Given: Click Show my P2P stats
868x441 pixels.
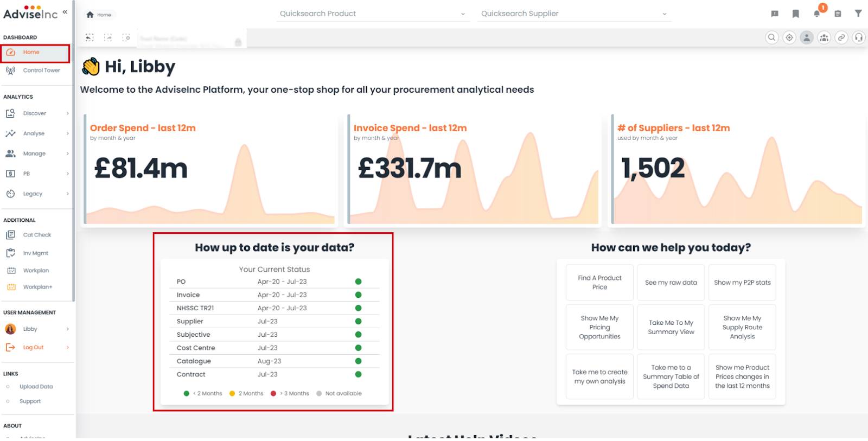Looking at the screenshot, I should (742, 283).
